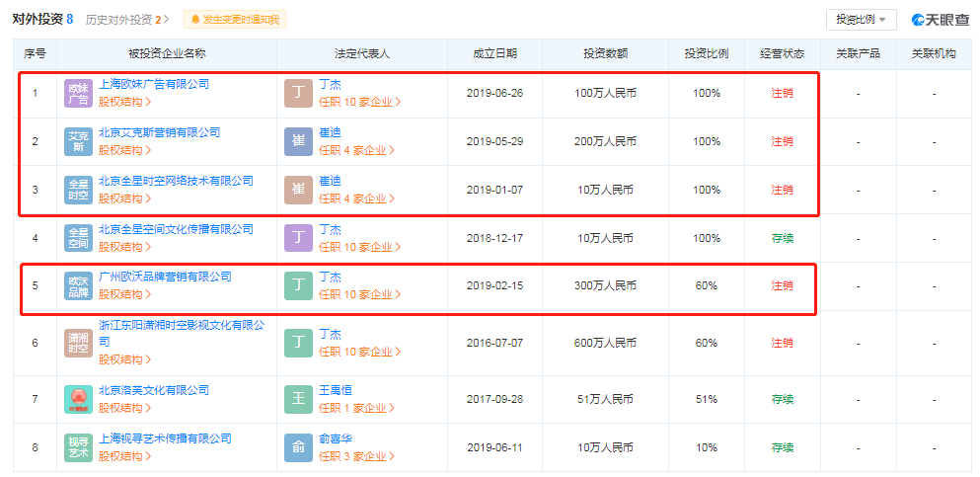
Task: Click 注销 status for 广州欧沃品牌营销
Action: click(x=783, y=285)
